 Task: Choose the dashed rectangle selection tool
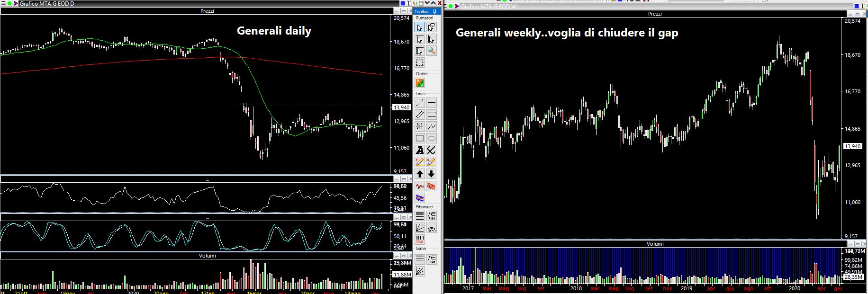pyautogui.click(x=420, y=62)
